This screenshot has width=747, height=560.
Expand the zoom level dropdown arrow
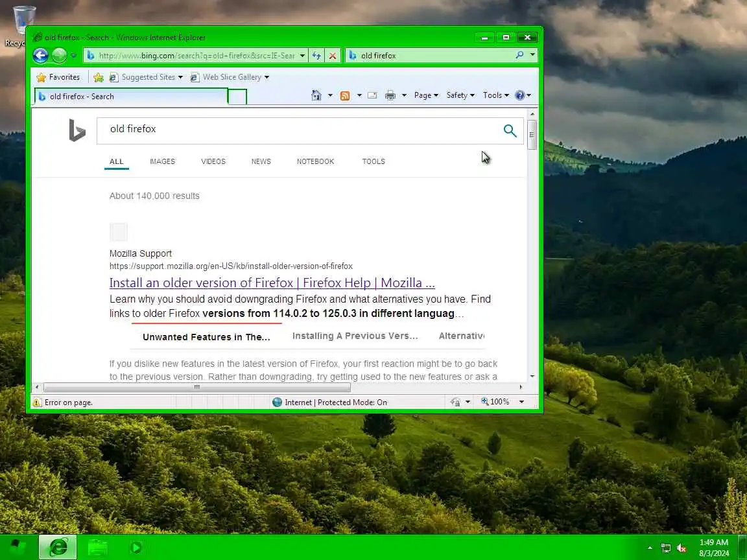[x=521, y=402]
